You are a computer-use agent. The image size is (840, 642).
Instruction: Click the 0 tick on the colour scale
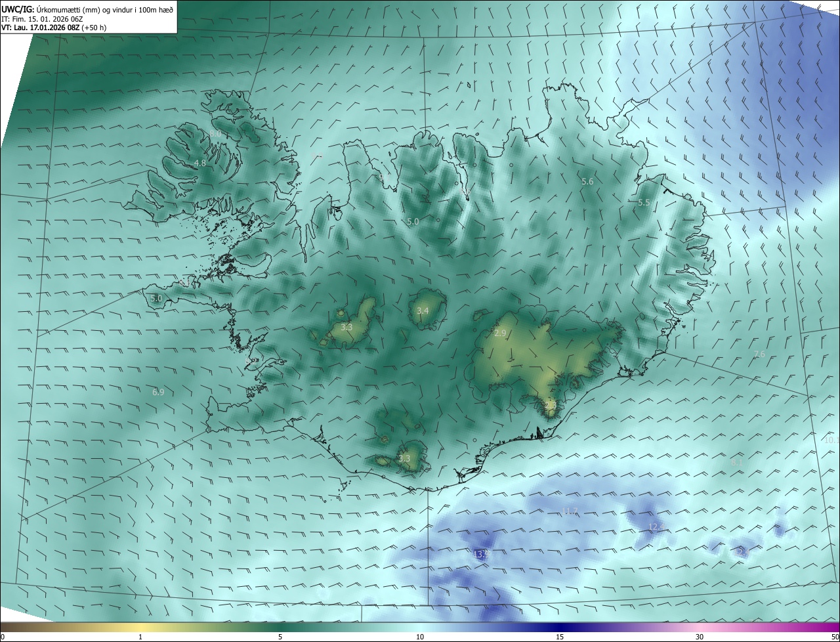click(x=3, y=637)
